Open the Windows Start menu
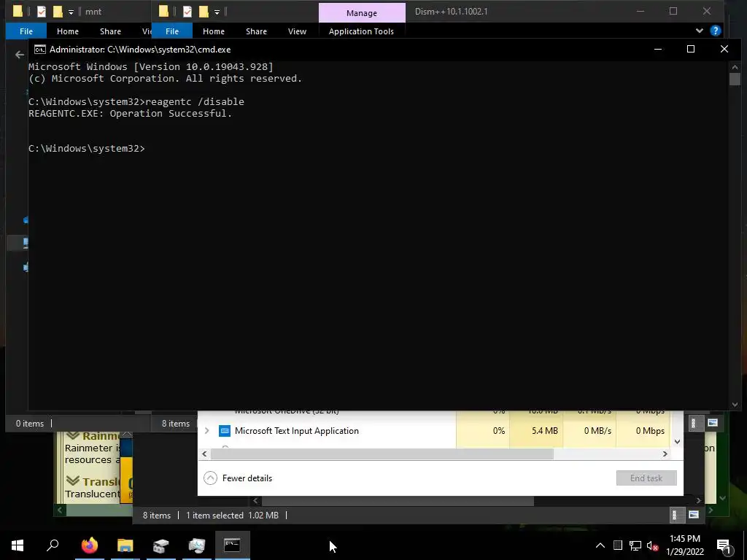 (x=18, y=545)
